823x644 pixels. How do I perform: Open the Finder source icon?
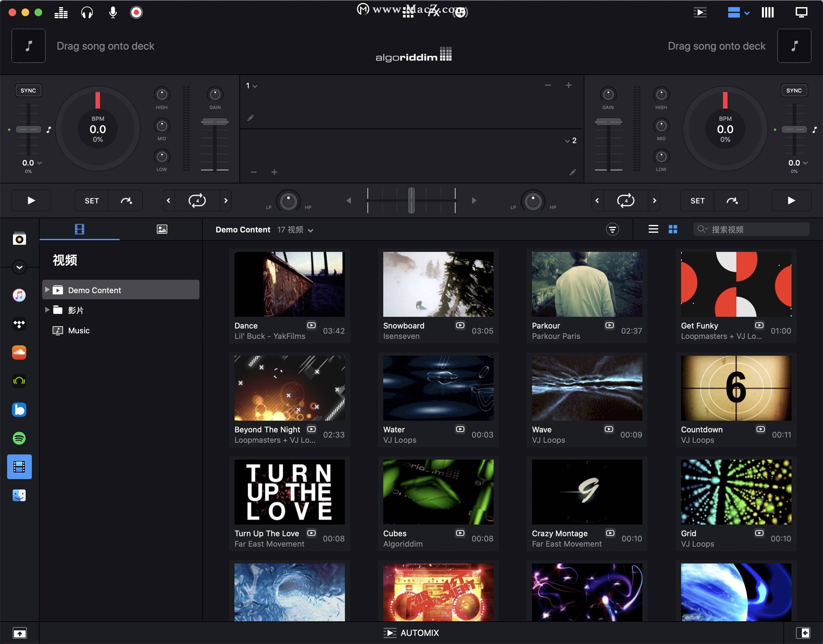(19, 495)
